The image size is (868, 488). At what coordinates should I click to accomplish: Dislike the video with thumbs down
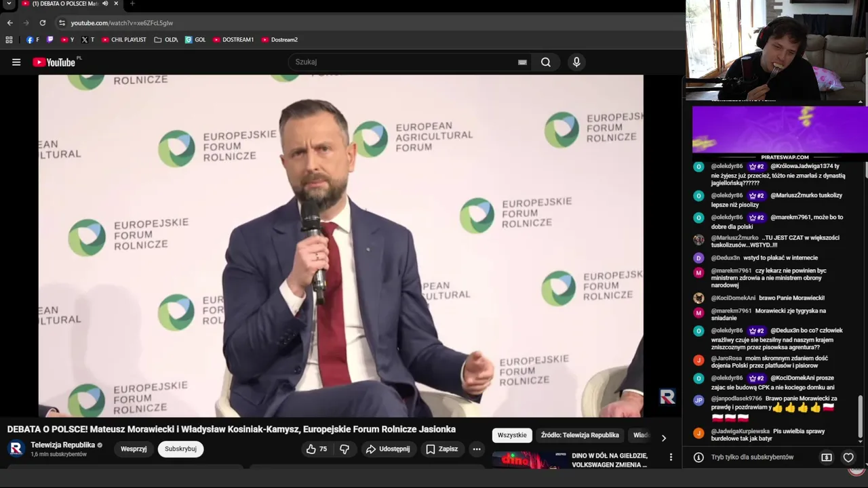click(x=344, y=449)
